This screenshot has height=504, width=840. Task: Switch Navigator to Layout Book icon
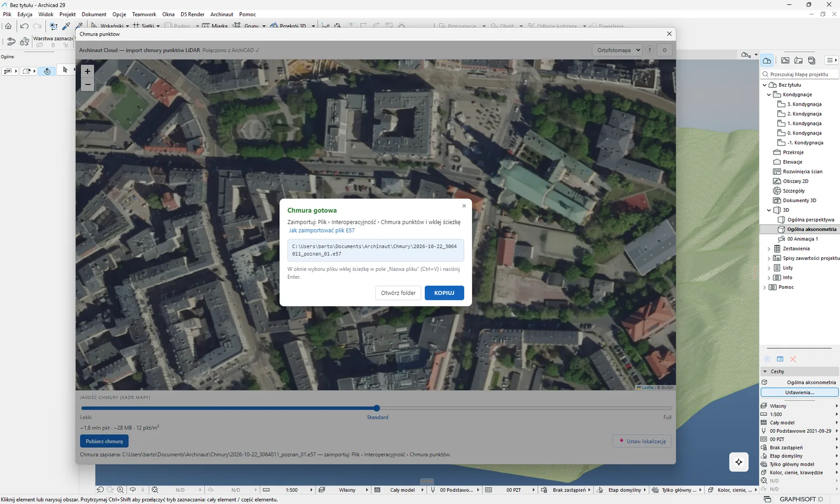[x=799, y=60]
